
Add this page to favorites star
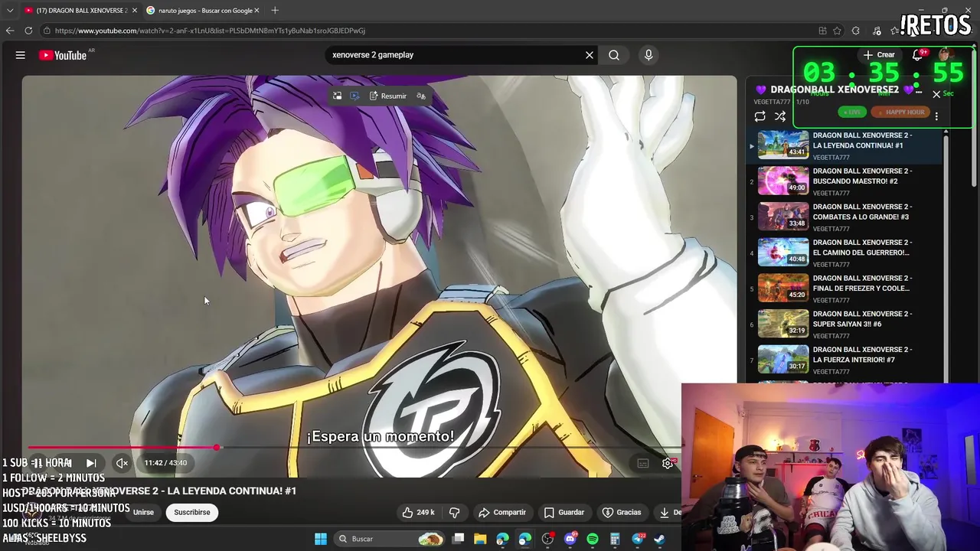point(837,31)
